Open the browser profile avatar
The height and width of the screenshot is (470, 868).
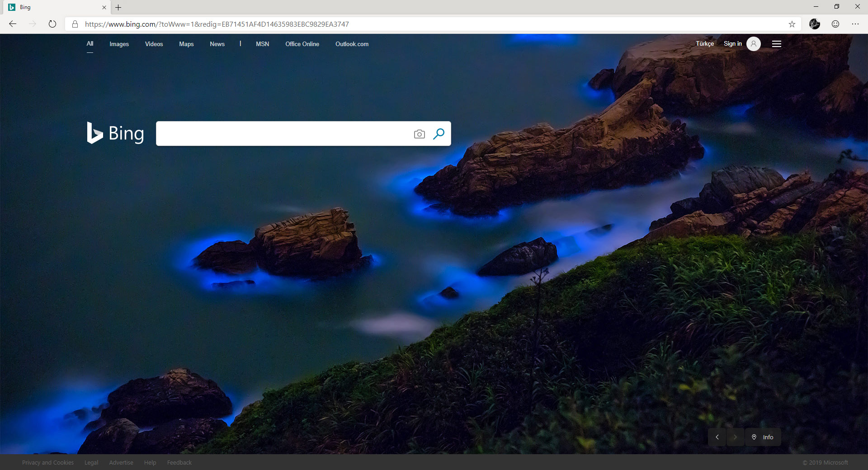click(x=815, y=24)
